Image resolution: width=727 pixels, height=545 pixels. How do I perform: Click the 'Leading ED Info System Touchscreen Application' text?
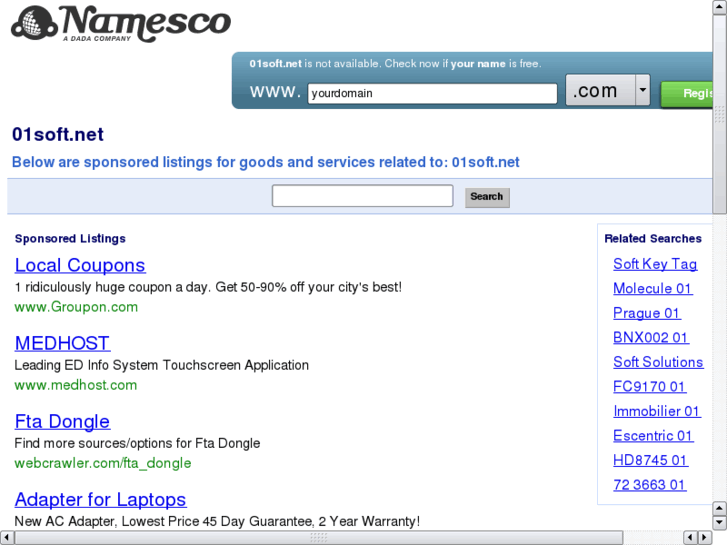pos(161,365)
